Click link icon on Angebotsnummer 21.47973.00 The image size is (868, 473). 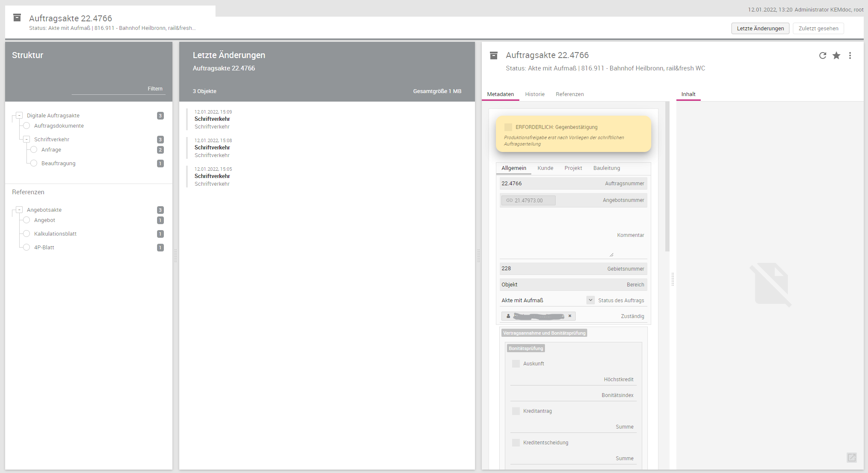(510, 200)
